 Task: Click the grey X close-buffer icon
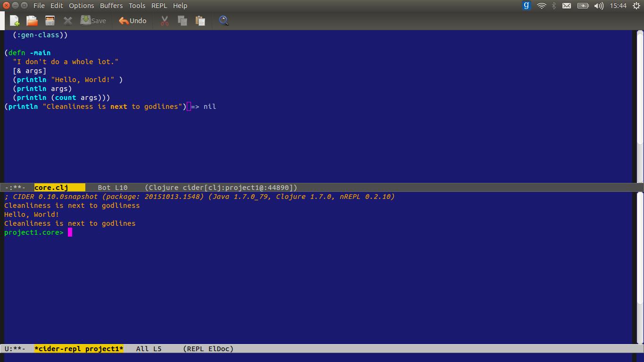click(x=68, y=21)
